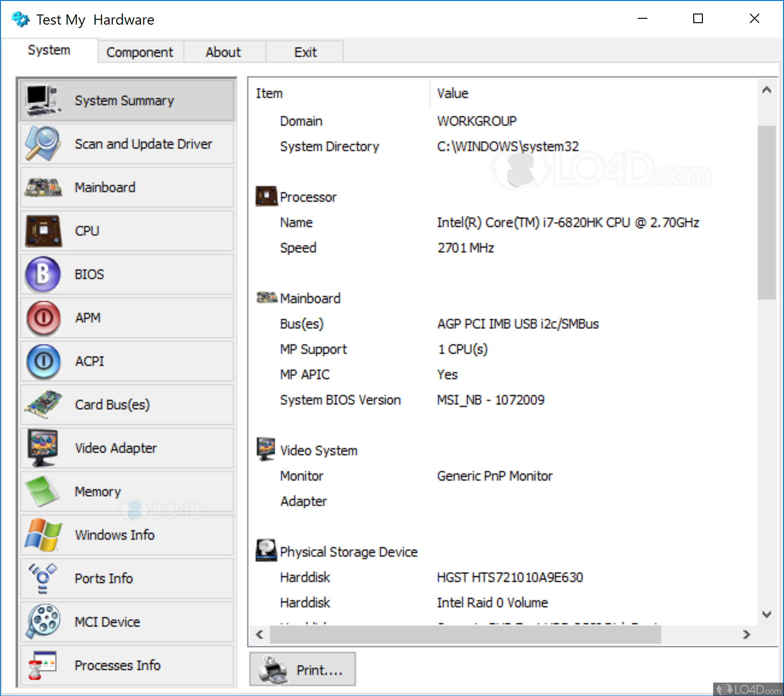Open the green Memory icon
The height and width of the screenshot is (696, 784).
42,491
